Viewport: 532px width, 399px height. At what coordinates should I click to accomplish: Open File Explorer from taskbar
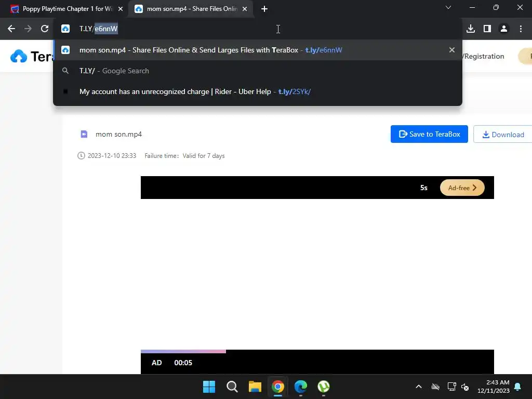[x=255, y=387]
